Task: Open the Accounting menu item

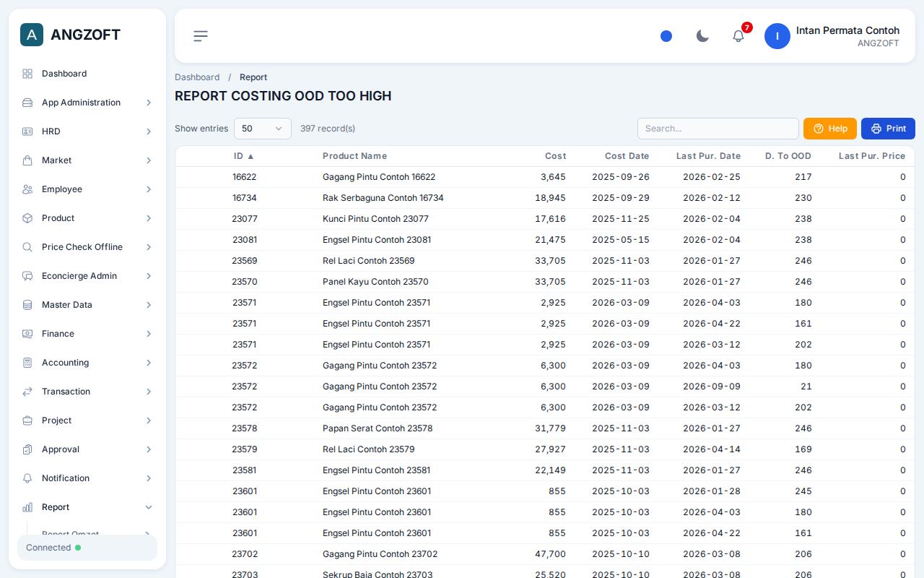Action: point(87,363)
